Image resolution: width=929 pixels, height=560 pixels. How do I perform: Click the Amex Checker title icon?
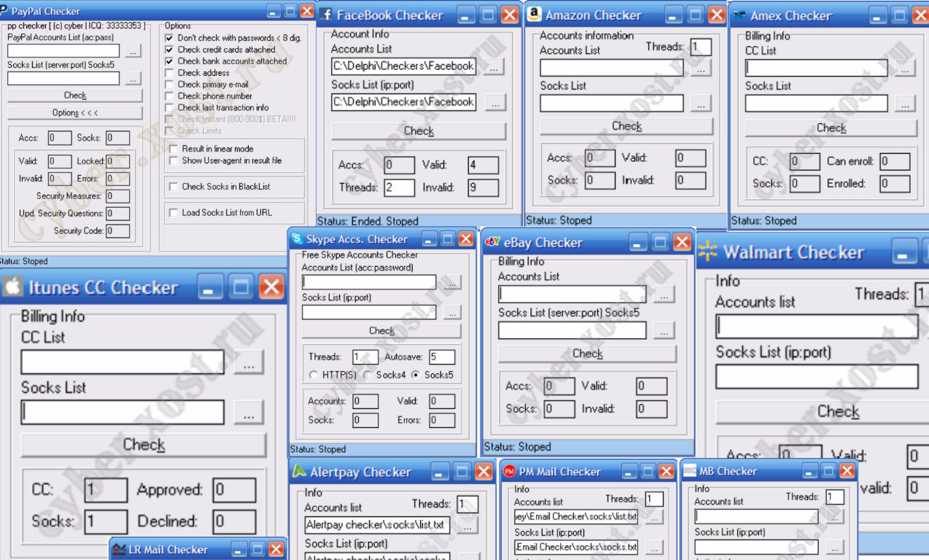pos(740,15)
